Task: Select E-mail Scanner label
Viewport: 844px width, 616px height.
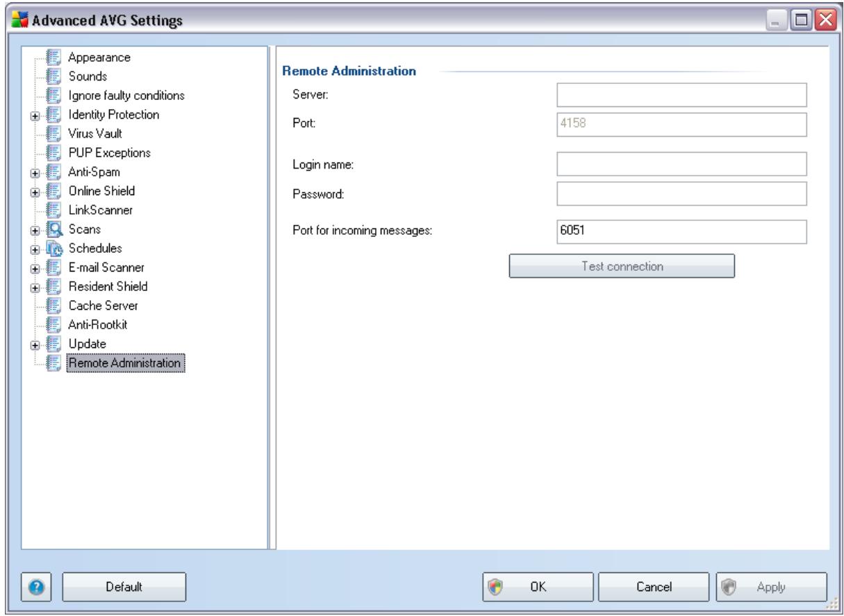Action: pyautogui.click(x=107, y=267)
